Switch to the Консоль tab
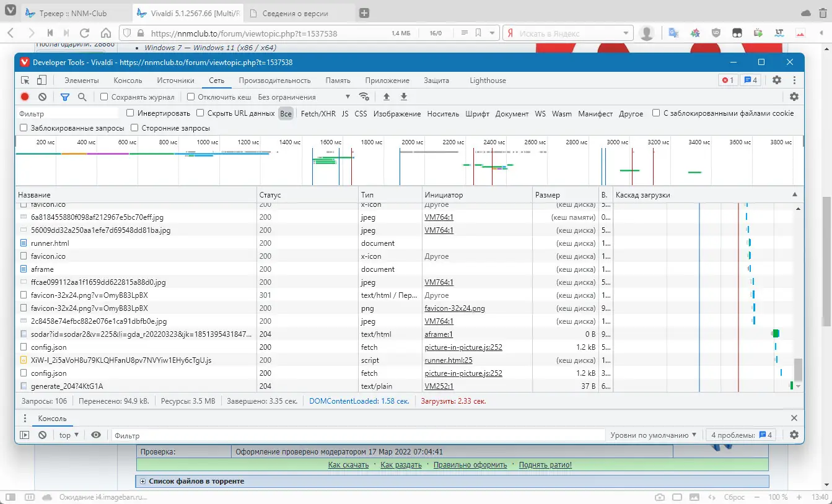The width and height of the screenshot is (832, 504). coord(128,80)
